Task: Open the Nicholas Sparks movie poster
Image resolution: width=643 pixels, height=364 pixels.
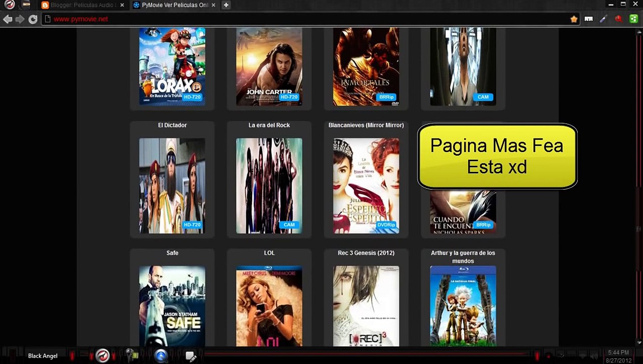Action: [463, 212]
